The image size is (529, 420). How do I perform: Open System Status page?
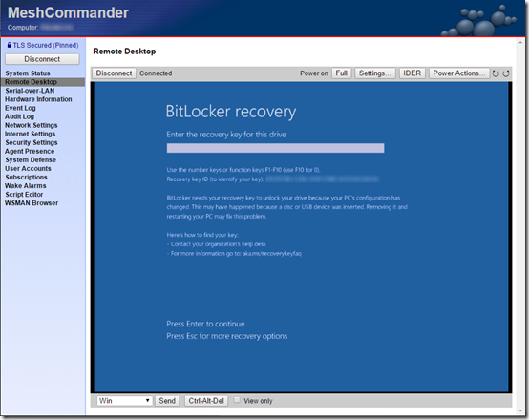28,73
